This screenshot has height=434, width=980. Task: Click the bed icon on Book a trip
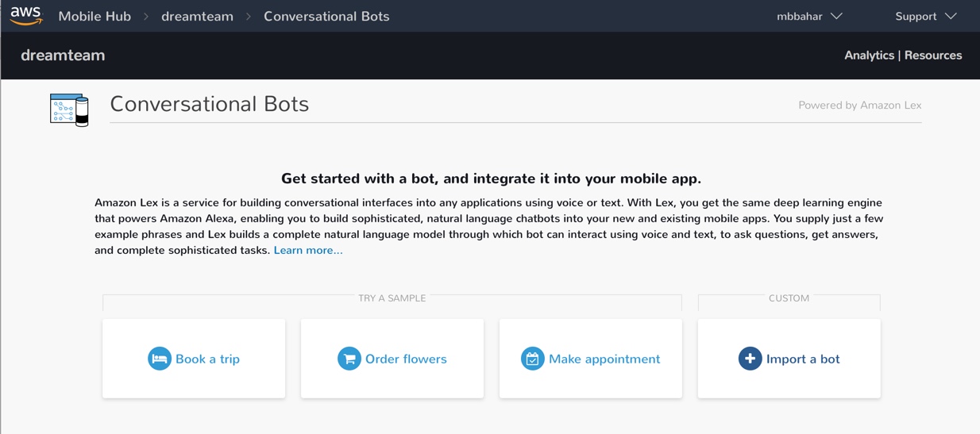point(160,359)
